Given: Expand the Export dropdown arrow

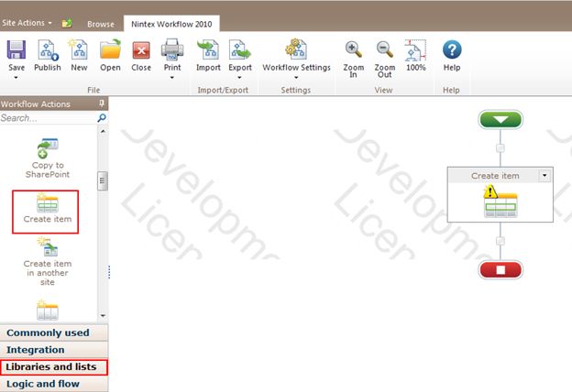Looking at the screenshot, I should (x=239, y=77).
